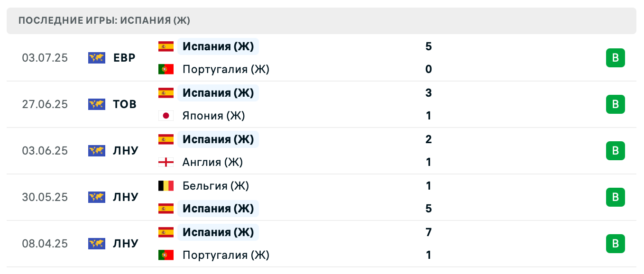This screenshot has height=274, width=644.
Task: Select Испания (Ж) in the 30.05.25 match
Action: tap(218, 209)
